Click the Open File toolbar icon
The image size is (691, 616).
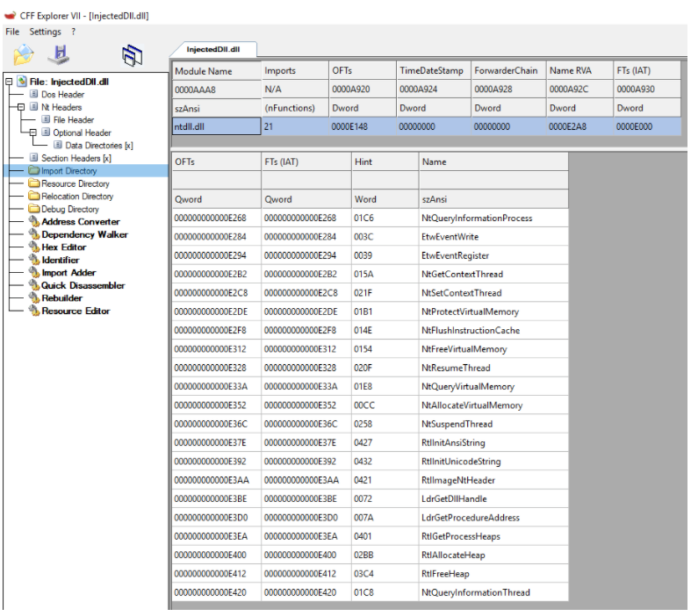pos(23,54)
